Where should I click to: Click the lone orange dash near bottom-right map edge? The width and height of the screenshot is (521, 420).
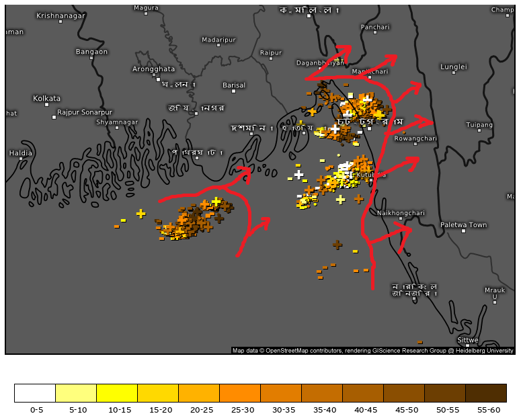pos(419,342)
